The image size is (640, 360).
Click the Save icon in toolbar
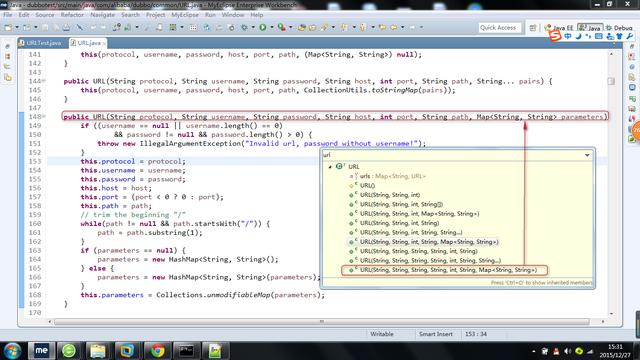coord(45,27)
